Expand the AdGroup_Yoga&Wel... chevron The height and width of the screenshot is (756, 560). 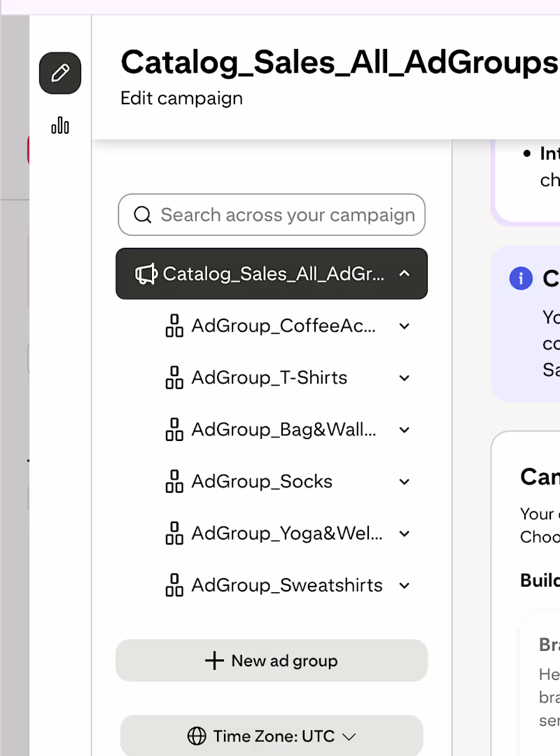click(x=404, y=533)
